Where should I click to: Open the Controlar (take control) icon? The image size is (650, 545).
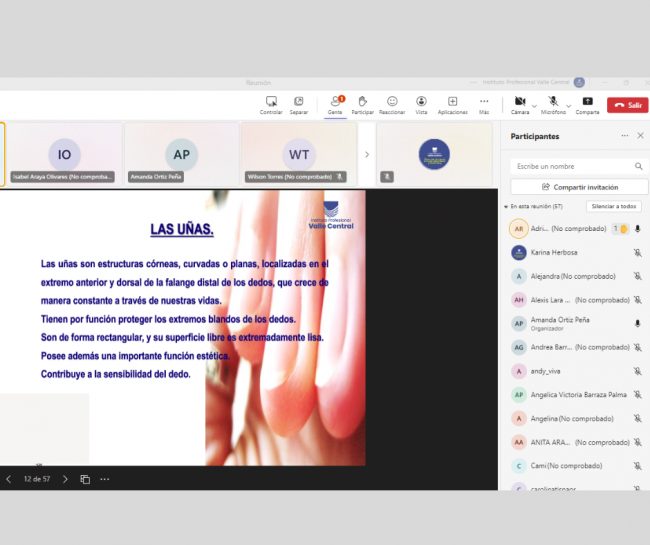(271, 102)
